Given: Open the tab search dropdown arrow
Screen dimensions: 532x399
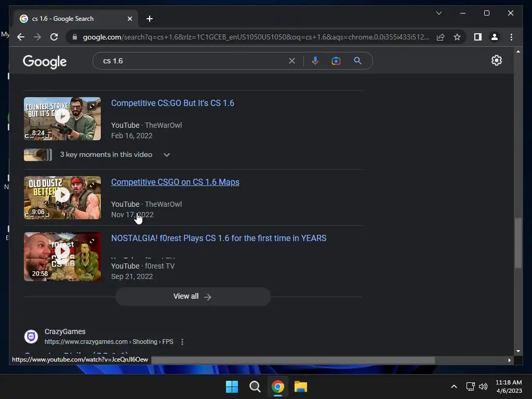Looking at the screenshot, I should [x=438, y=13].
